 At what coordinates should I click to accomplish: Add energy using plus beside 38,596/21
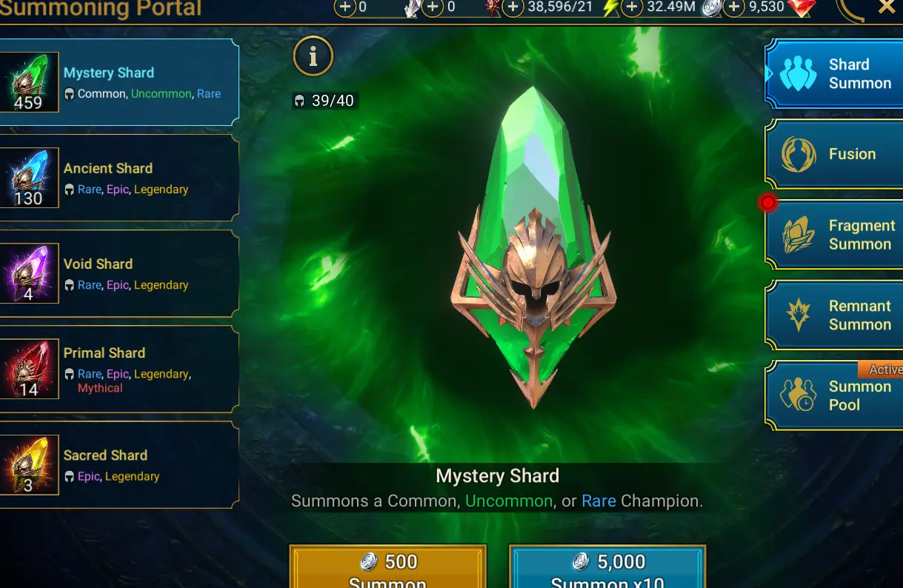point(513,8)
